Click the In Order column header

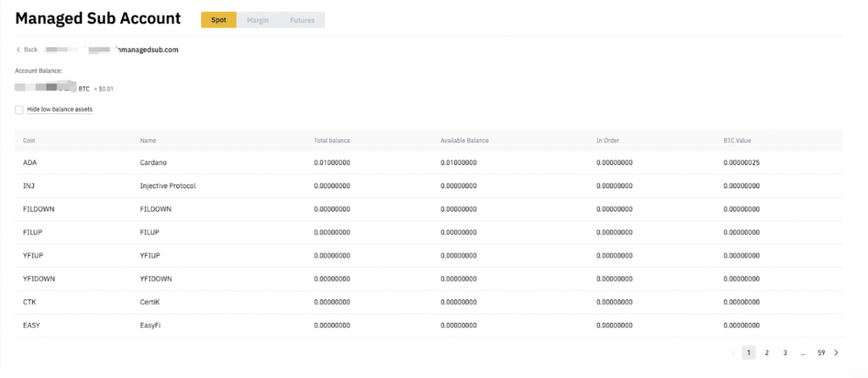(608, 141)
